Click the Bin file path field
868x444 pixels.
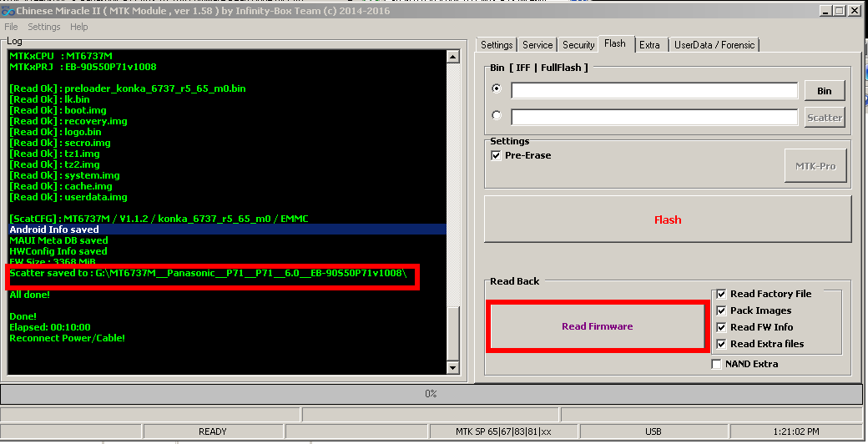[x=654, y=90]
